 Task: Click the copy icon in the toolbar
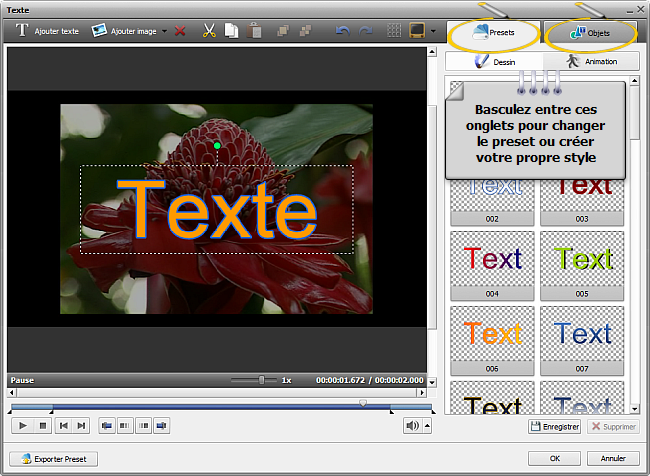click(231, 31)
